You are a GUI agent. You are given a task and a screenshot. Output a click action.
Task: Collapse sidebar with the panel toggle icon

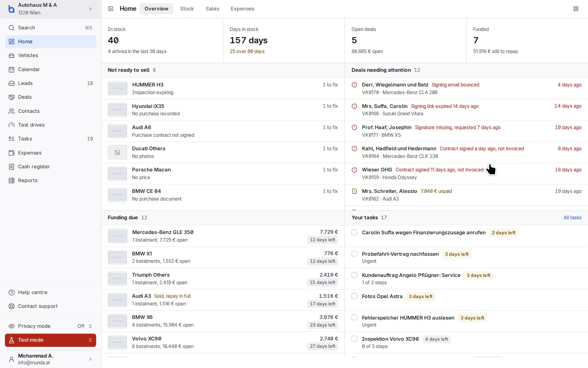pos(111,9)
